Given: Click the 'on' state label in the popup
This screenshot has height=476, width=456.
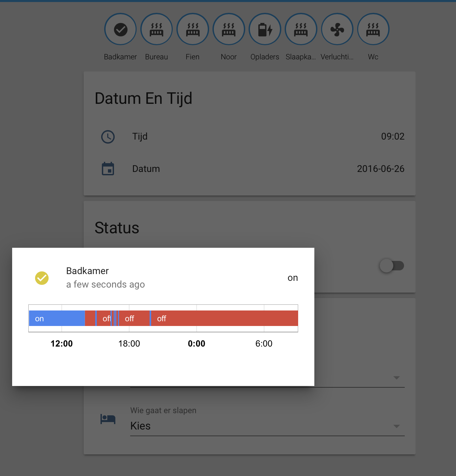Looking at the screenshot, I should [292, 278].
